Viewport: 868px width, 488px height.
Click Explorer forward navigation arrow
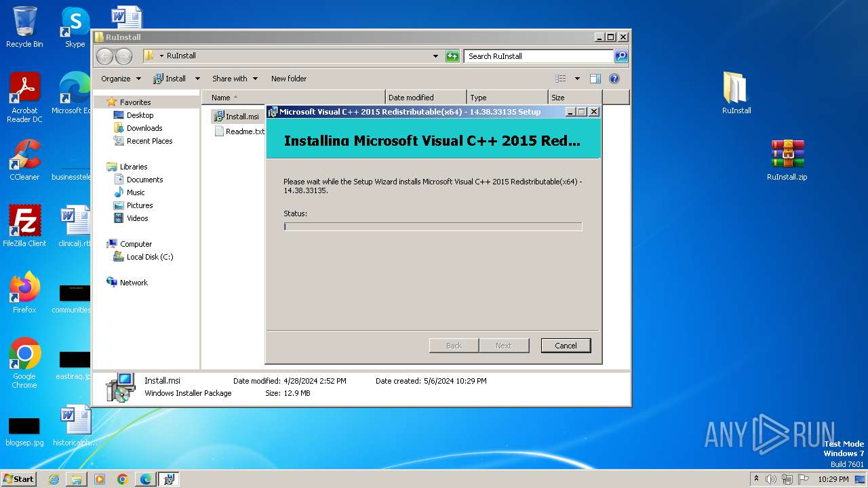(x=123, y=56)
